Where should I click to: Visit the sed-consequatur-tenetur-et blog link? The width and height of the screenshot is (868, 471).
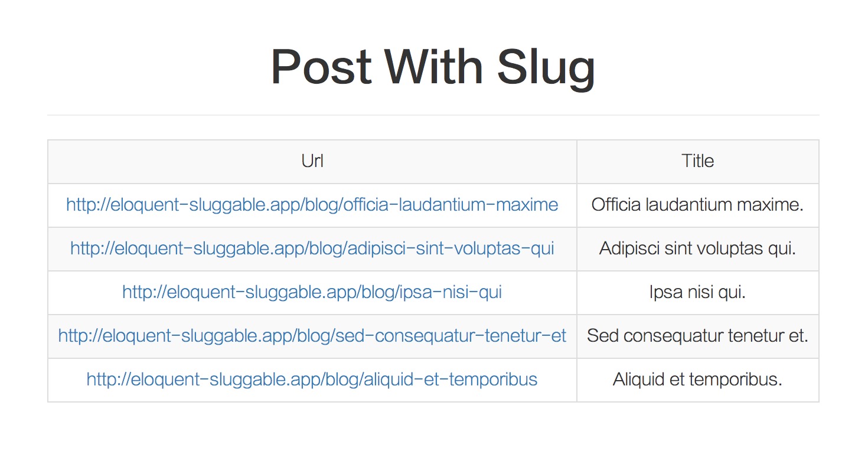point(312,336)
